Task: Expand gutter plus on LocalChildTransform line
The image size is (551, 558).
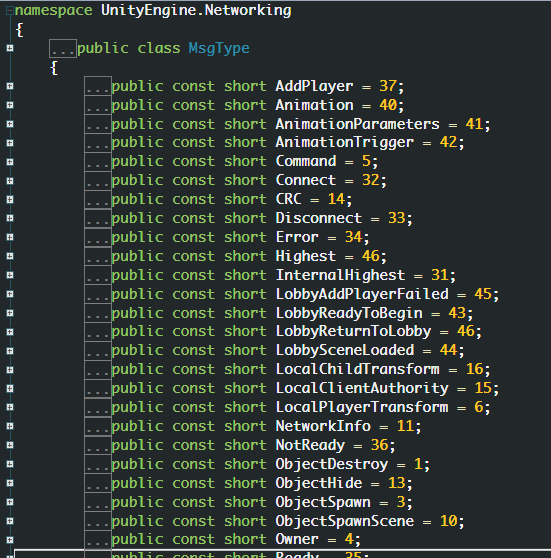Action: (x=10, y=370)
